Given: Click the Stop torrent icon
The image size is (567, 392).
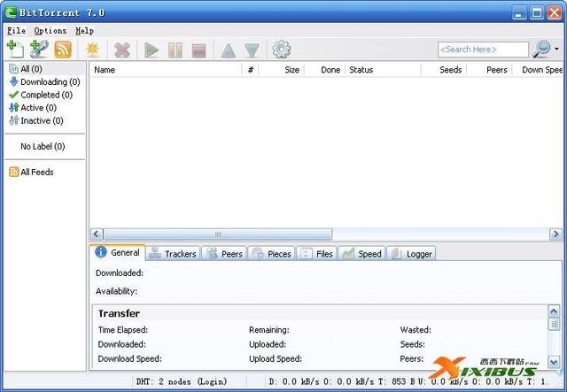Looking at the screenshot, I should tap(198, 50).
